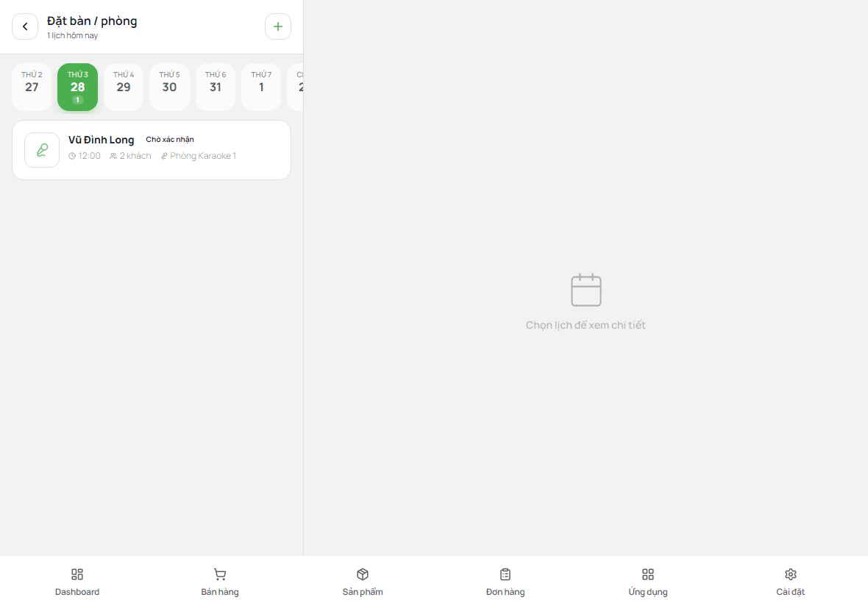This screenshot has width=868, height=603.
Task: Open the Đơn hàng clipboard icon
Action: tap(505, 574)
